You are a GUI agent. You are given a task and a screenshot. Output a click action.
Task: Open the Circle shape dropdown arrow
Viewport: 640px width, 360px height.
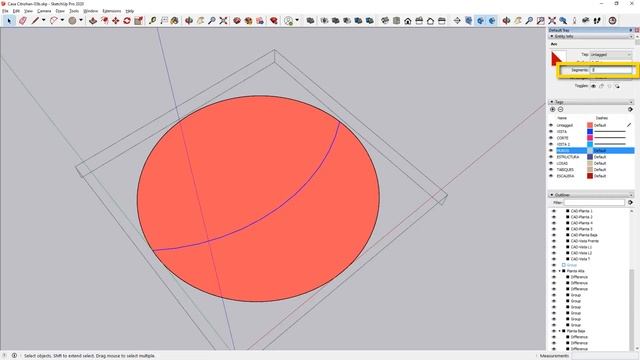[81, 20]
